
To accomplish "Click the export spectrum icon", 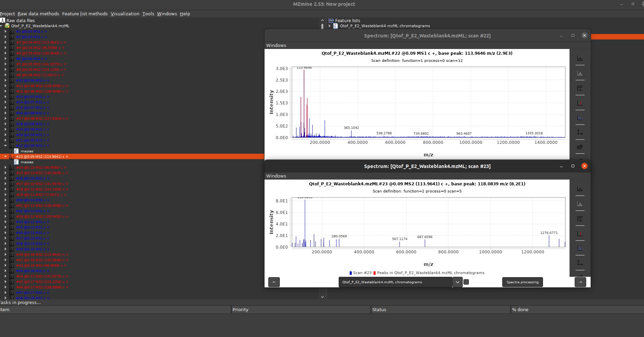I will pyautogui.click(x=581, y=147).
